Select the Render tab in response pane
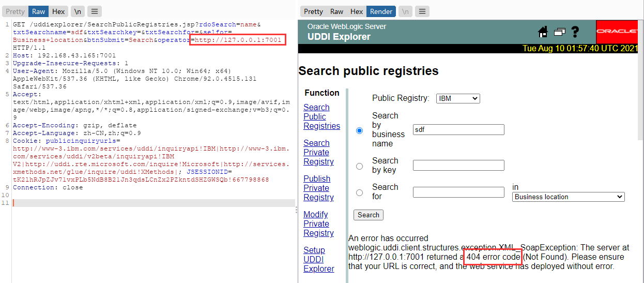Viewport: 644px width, 283px height. (381, 11)
